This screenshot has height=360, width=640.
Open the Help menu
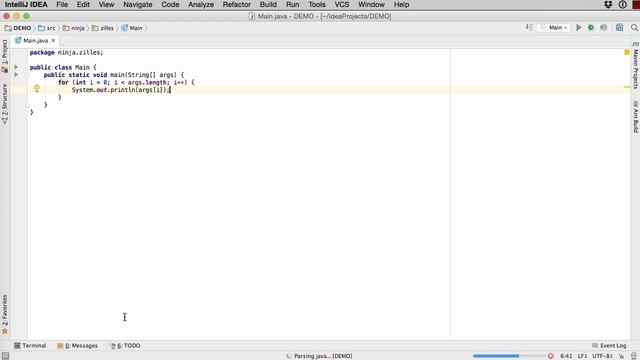pos(401,4)
